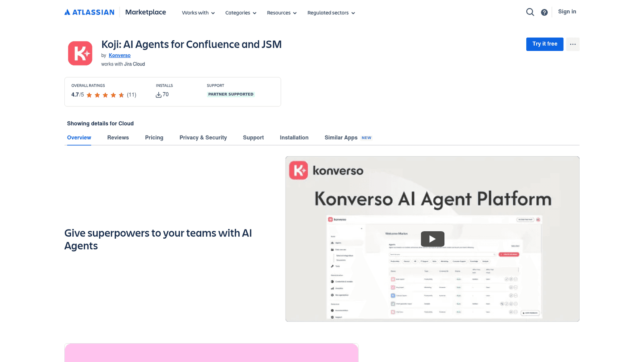Go to the Installation tab

pyautogui.click(x=294, y=138)
